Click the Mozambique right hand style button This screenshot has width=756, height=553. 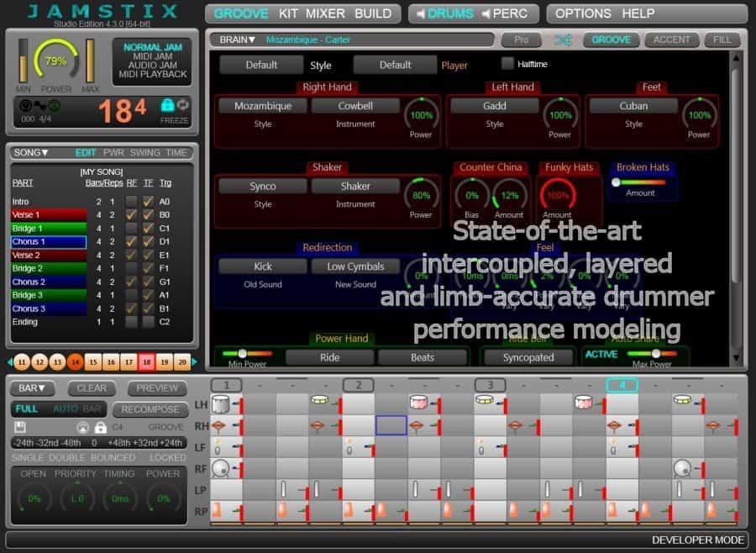[x=263, y=106]
